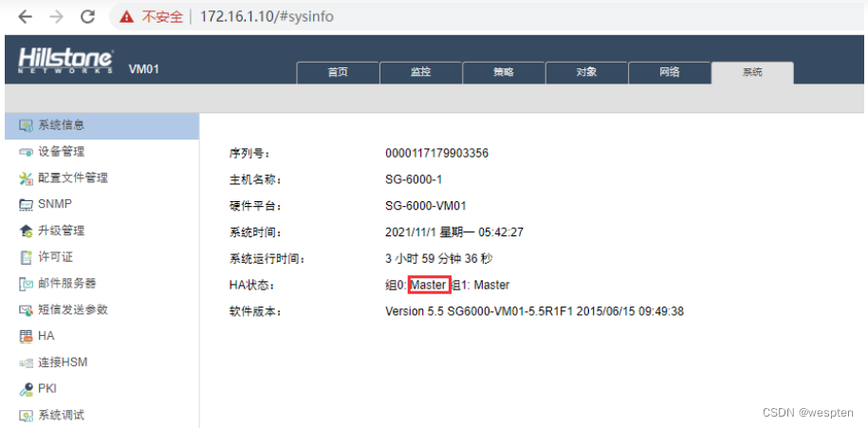868x428 pixels.
Task: Click the HA sidebar icon
Action: [26, 336]
